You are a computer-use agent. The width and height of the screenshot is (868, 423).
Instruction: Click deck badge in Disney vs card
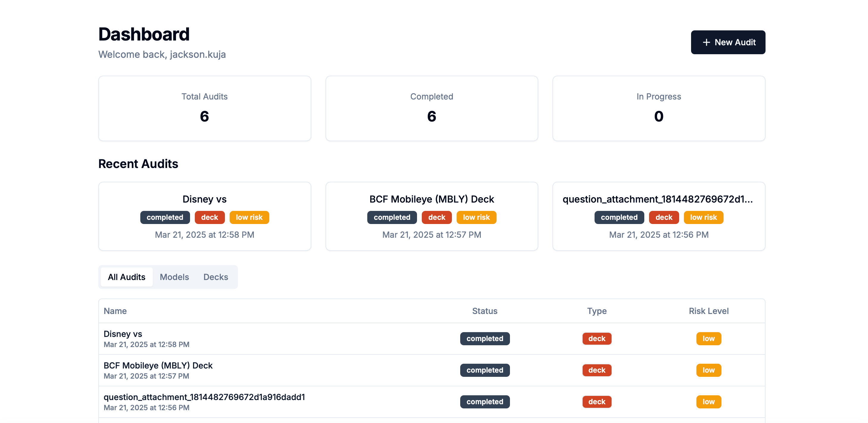coord(210,218)
